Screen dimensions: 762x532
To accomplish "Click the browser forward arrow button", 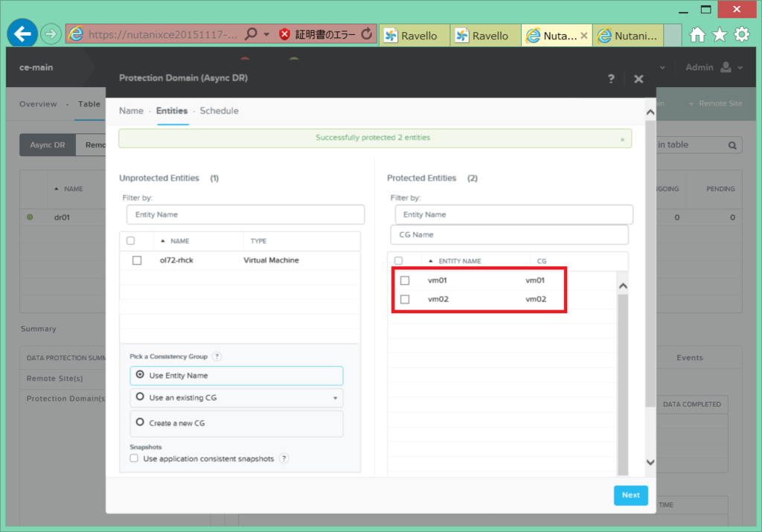I will [x=50, y=34].
